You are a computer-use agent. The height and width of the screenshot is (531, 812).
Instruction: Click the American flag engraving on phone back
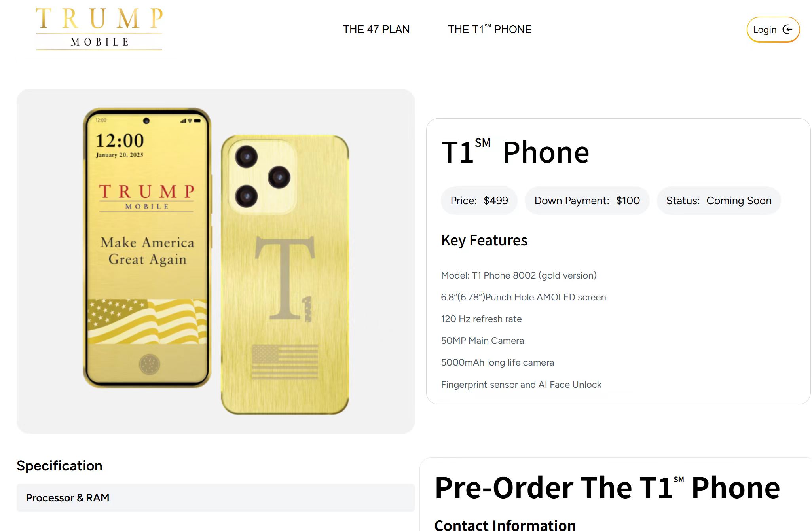(x=285, y=362)
